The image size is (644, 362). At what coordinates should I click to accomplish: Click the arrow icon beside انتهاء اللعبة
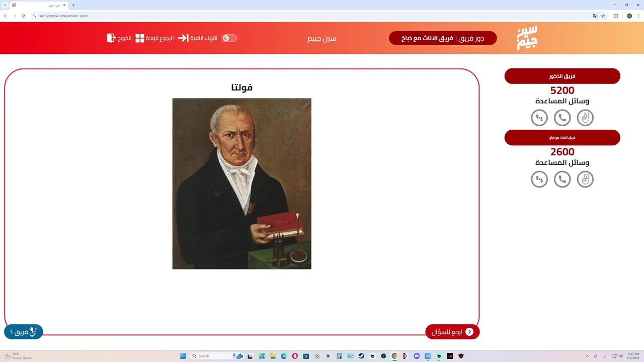coord(183,38)
